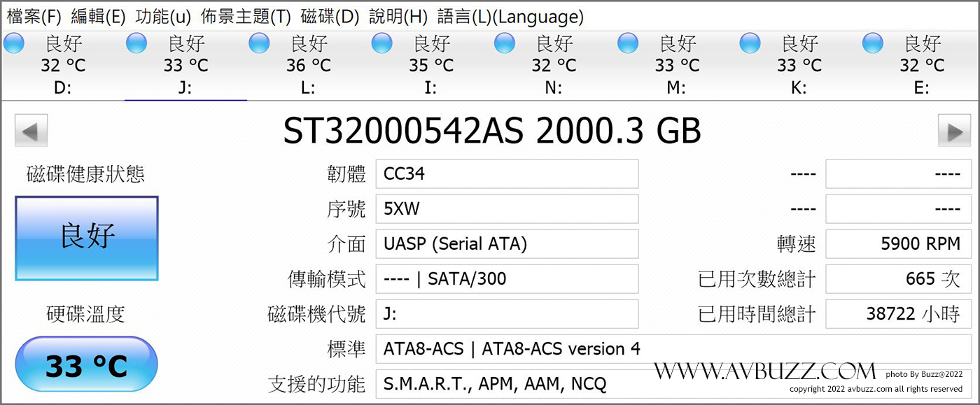Select the K: drive tab
The height and width of the screenshot is (405, 980).
tap(799, 65)
